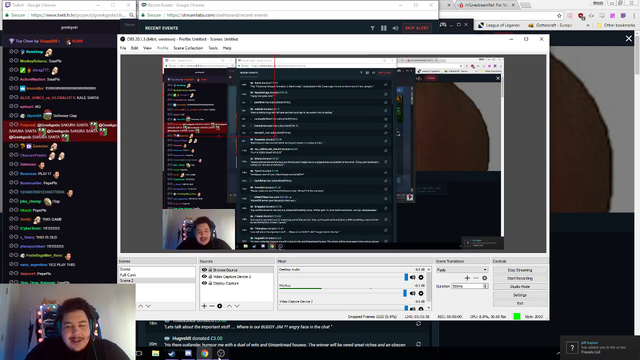Bookmark page star in Chrome address bar
This screenshot has width=640, height=360.
coord(559,16)
